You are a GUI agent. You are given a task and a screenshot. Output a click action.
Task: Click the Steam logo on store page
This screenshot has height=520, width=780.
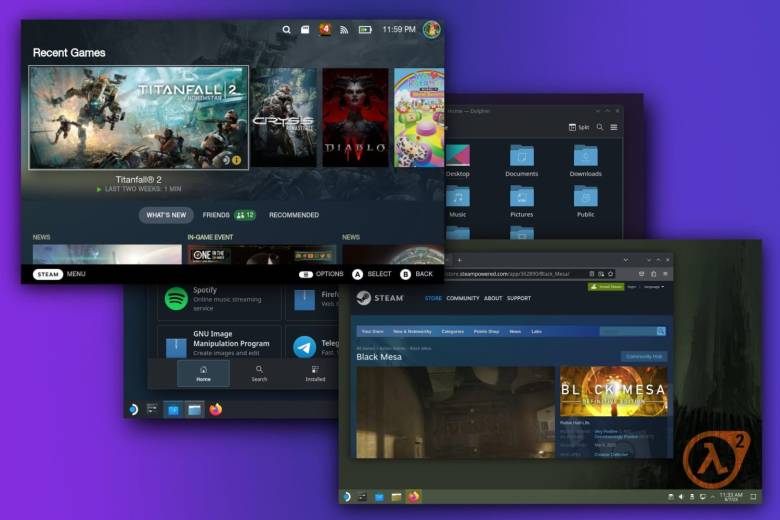[380, 298]
